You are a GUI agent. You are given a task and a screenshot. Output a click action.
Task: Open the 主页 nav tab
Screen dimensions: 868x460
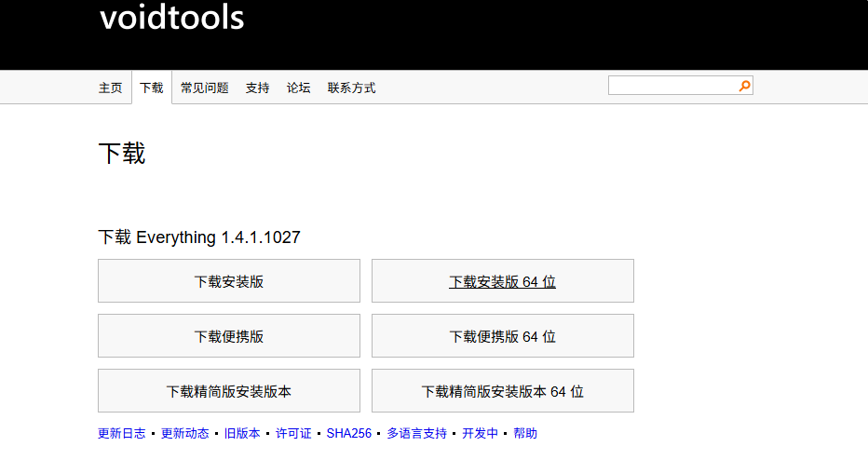[110, 88]
